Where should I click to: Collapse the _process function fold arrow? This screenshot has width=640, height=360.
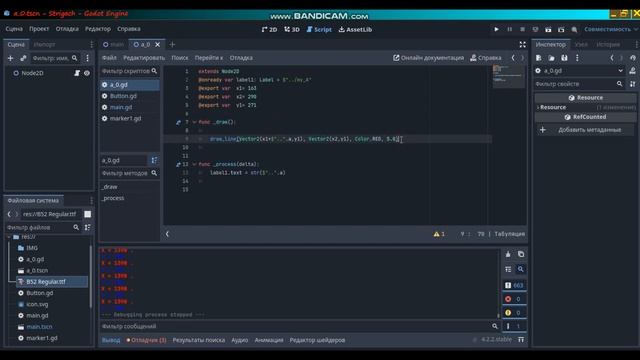(x=194, y=164)
